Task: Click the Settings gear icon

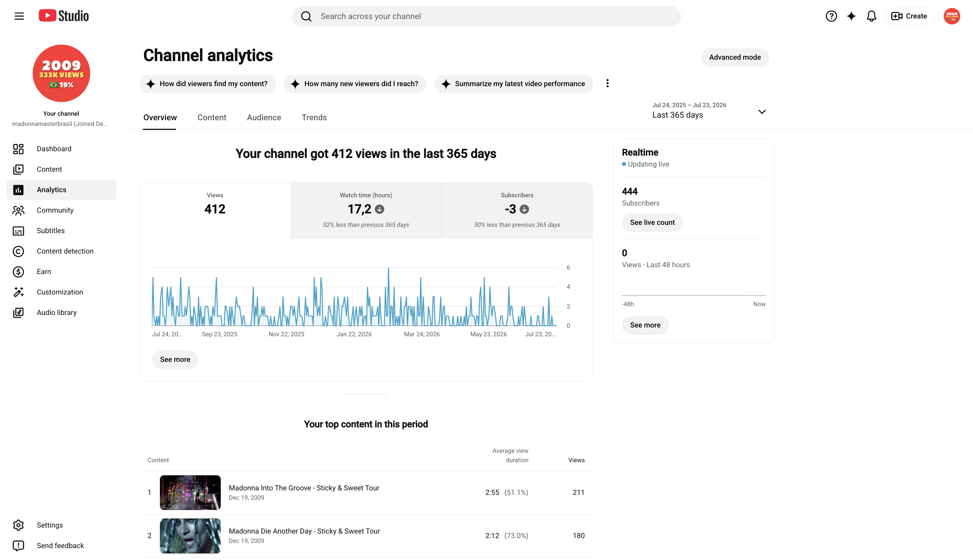Action: click(18, 525)
